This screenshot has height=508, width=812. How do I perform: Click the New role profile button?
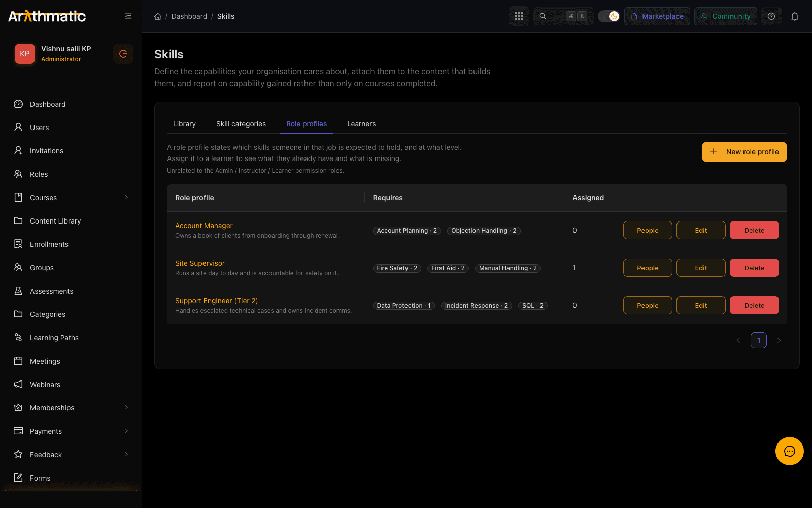[x=744, y=152]
